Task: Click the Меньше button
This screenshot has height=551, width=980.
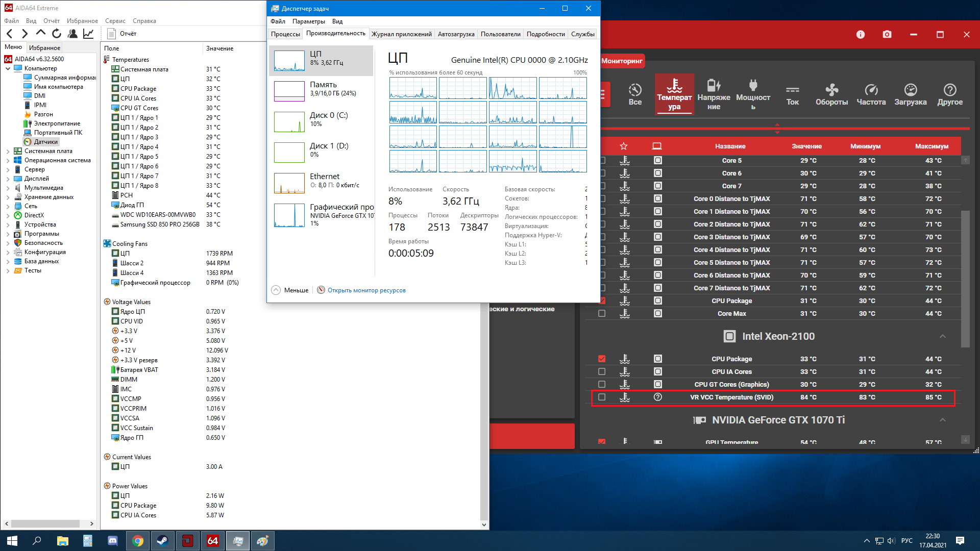Action: coord(290,290)
